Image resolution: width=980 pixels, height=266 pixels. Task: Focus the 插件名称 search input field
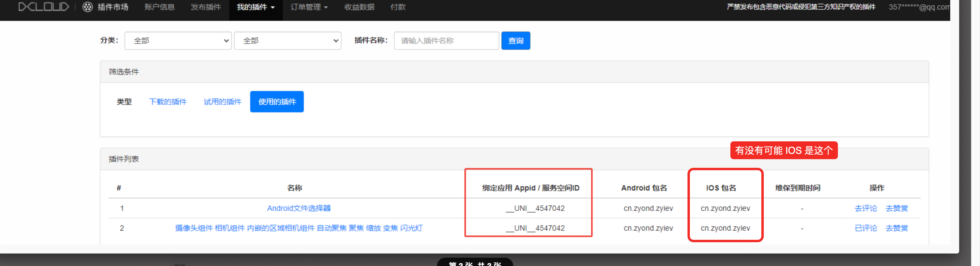(446, 41)
